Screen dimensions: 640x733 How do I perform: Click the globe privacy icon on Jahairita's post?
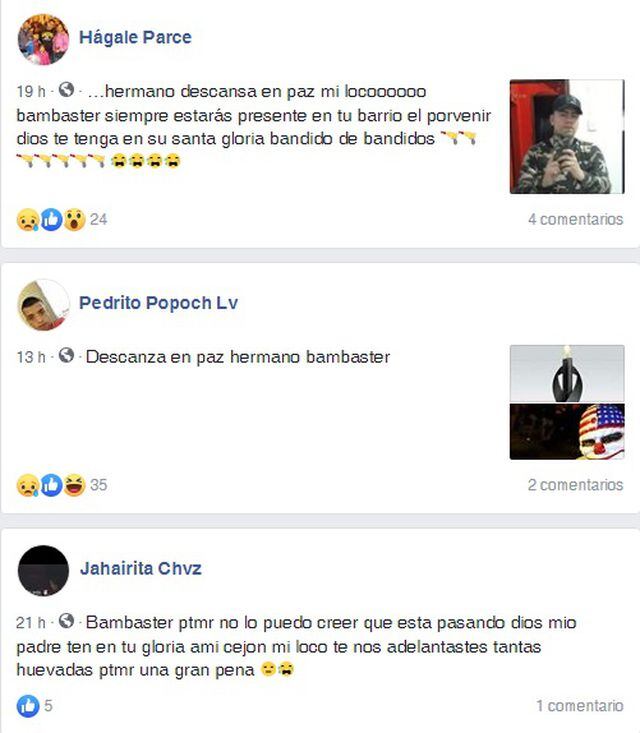(66, 621)
